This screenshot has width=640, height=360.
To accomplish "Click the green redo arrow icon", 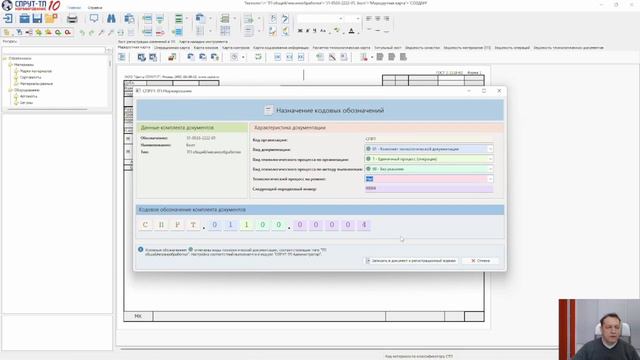I will pos(91,32).
